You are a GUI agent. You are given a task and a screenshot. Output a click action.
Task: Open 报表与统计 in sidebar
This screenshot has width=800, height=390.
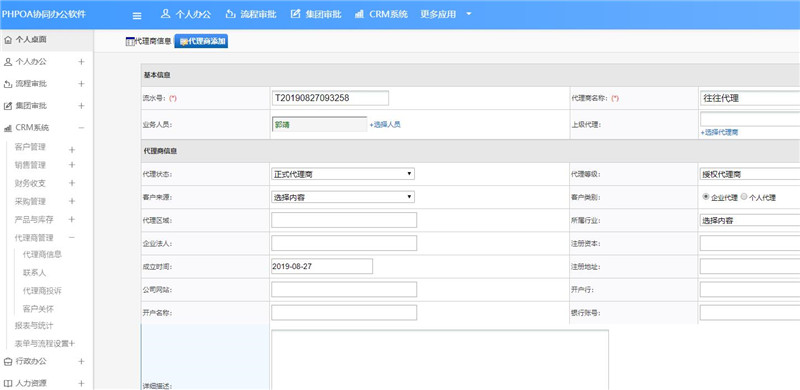(x=34, y=325)
